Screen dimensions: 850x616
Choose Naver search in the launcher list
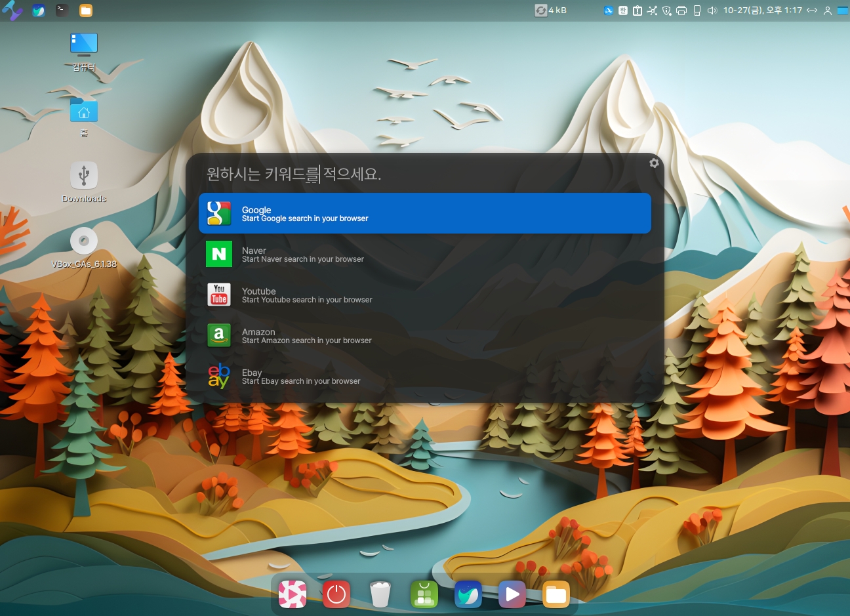pyautogui.click(x=424, y=254)
